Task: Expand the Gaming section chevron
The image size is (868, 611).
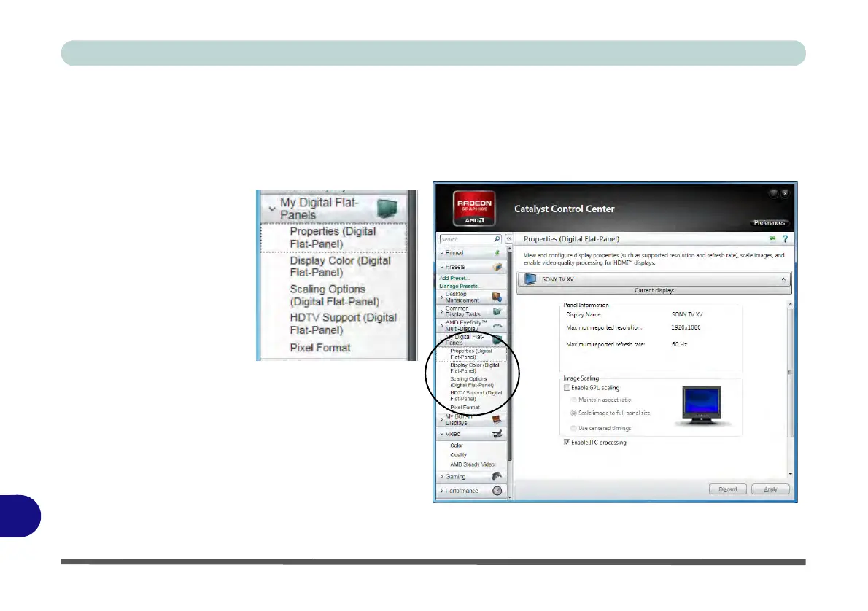Action: tap(442, 477)
